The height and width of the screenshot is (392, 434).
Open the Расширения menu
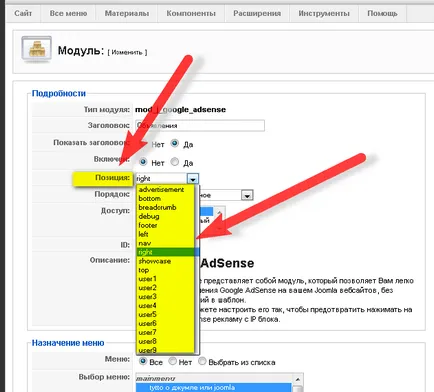tap(257, 13)
